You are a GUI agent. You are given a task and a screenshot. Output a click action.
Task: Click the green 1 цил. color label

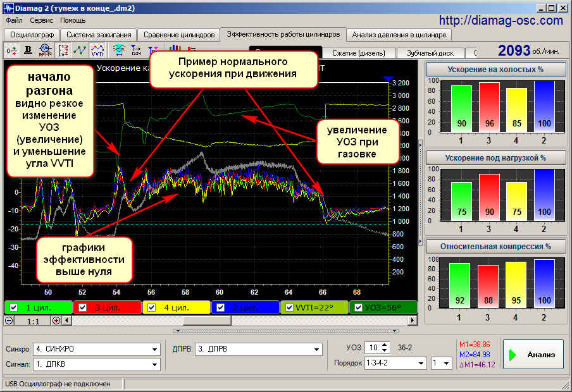click(39, 308)
